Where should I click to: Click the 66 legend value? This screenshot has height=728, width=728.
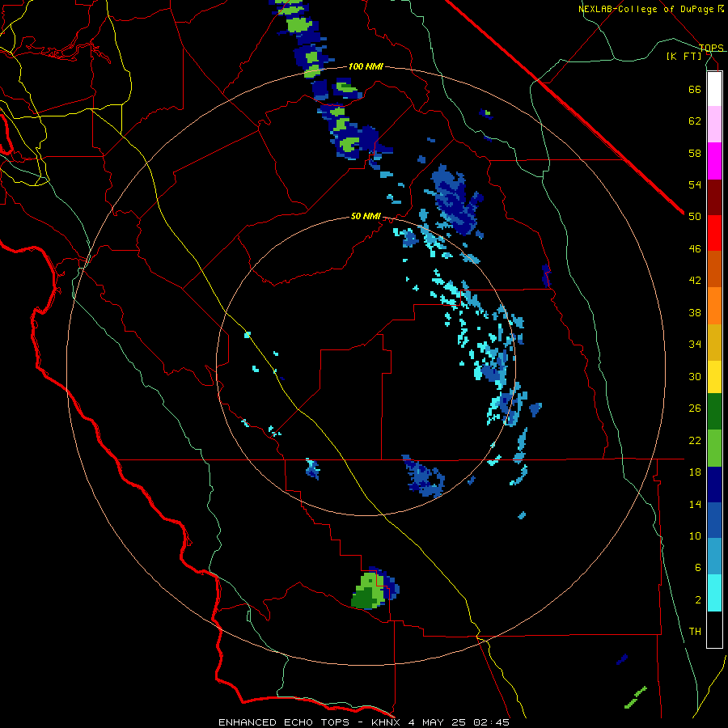[x=695, y=89]
